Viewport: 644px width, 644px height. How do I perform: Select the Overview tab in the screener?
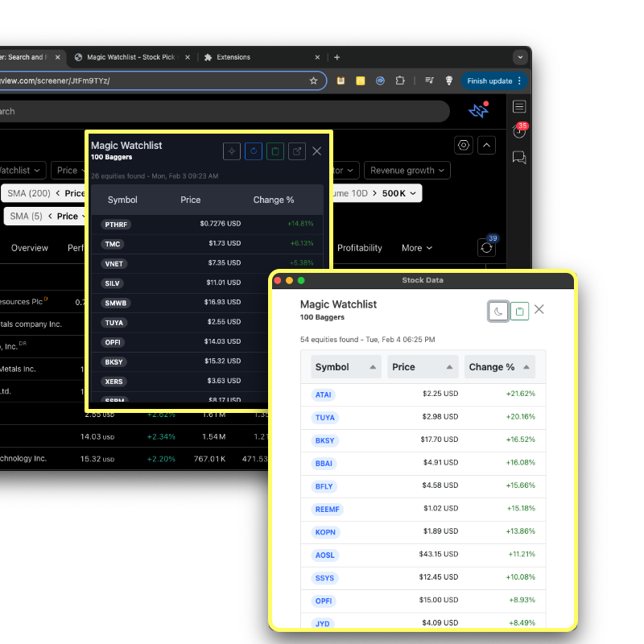(x=30, y=248)
